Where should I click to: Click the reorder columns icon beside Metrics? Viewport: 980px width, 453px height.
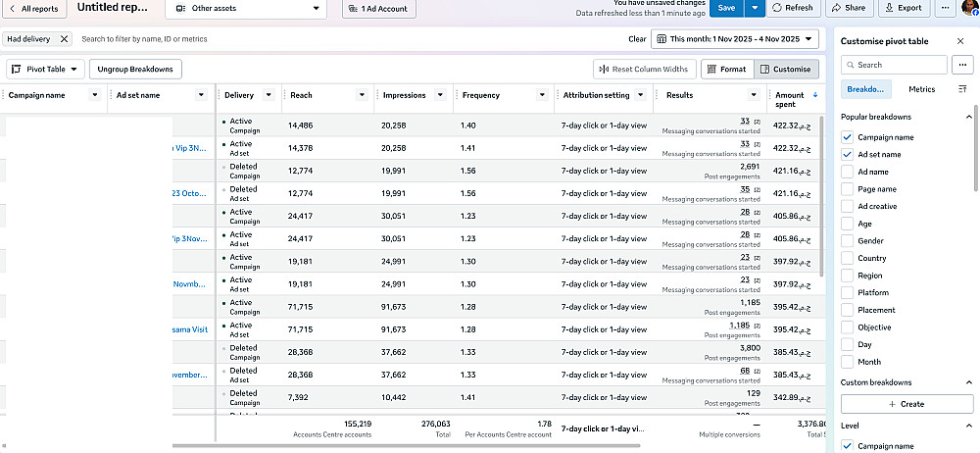click(x=962, y=89)
